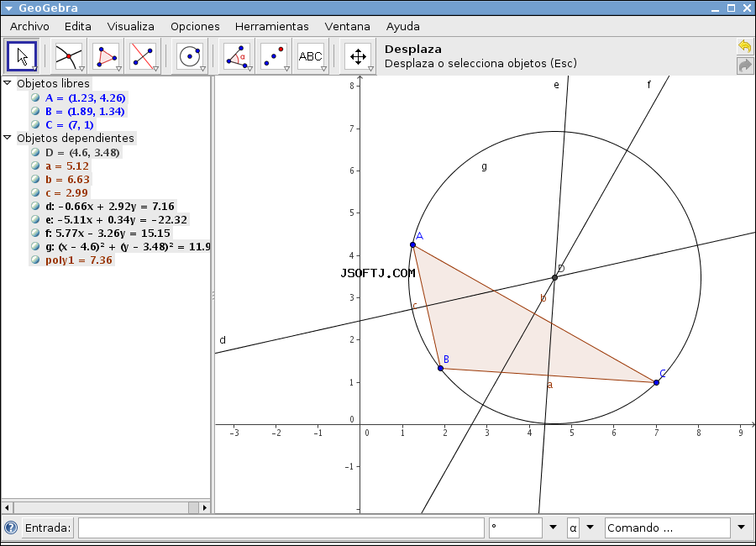Click the algebra panel right scroll arrow

204,507
